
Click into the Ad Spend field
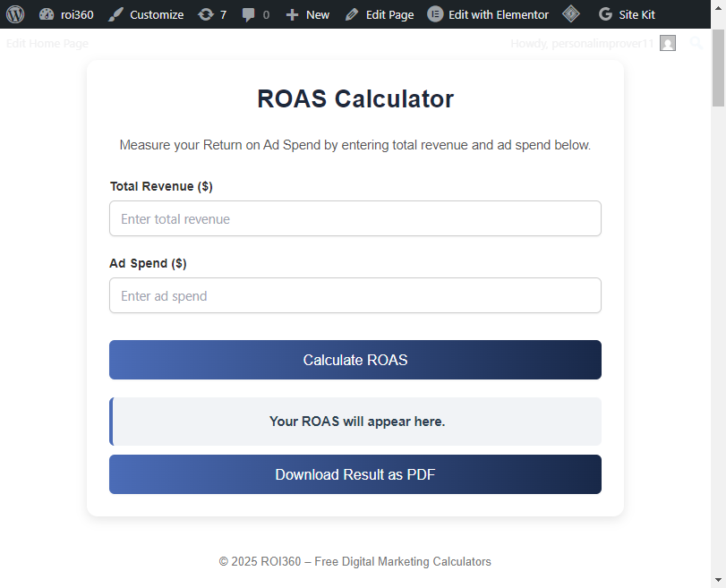click(355, 295)
